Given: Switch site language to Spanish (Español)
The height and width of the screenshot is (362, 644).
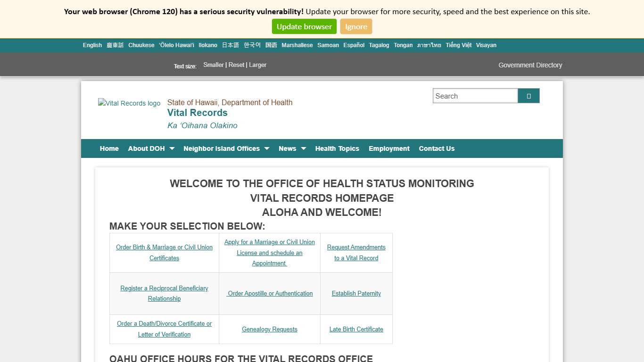Looking at the screenshot, I should click(x=354, y=45).
